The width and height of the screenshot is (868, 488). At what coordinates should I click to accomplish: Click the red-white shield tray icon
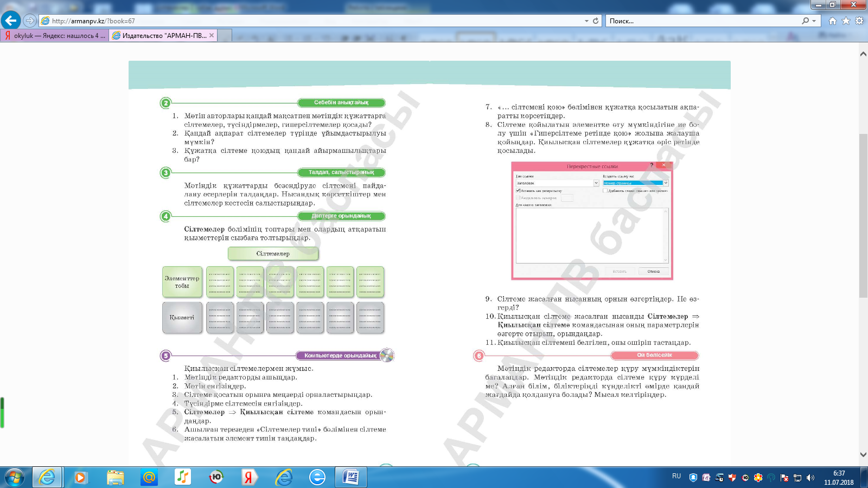(732, 478)
